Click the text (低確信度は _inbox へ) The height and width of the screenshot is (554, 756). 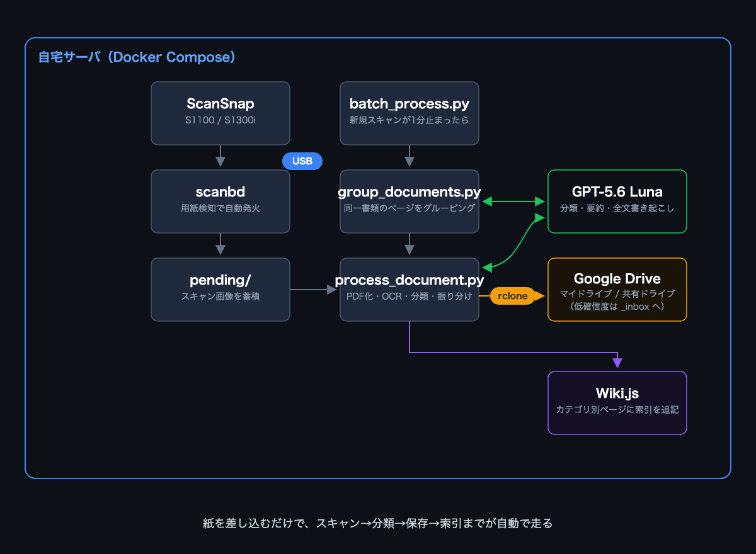click(617, 307)
